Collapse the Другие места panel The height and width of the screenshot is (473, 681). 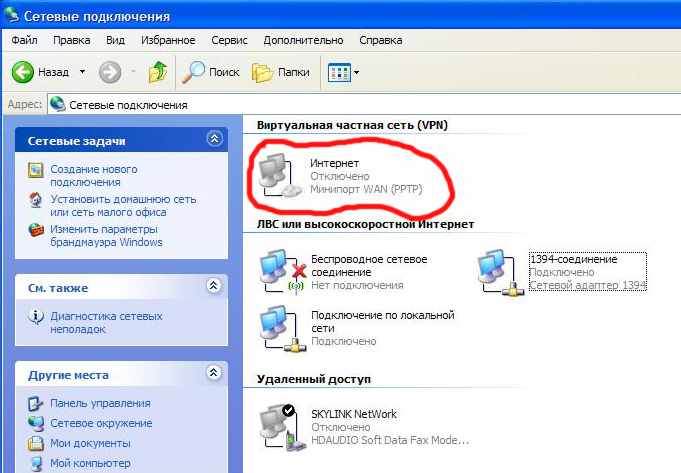pyautogui.click(x=214, y=373)
